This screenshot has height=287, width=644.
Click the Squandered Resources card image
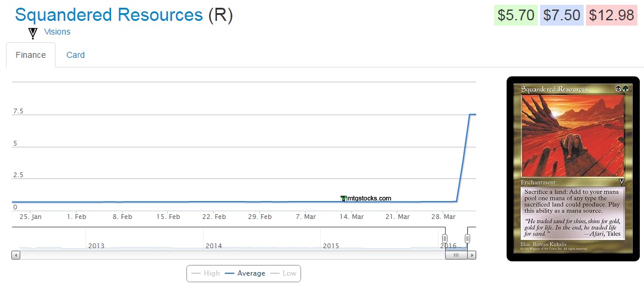(x=573, y=169)
